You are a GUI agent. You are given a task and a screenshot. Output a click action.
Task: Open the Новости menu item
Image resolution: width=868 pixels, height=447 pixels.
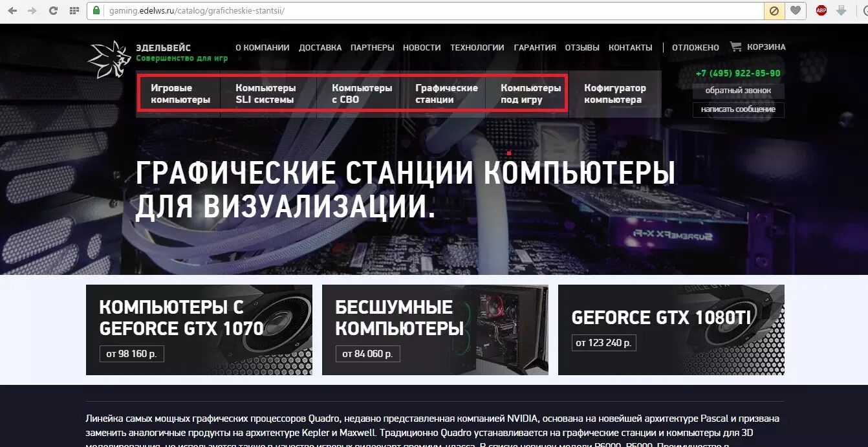click(422, 47)
